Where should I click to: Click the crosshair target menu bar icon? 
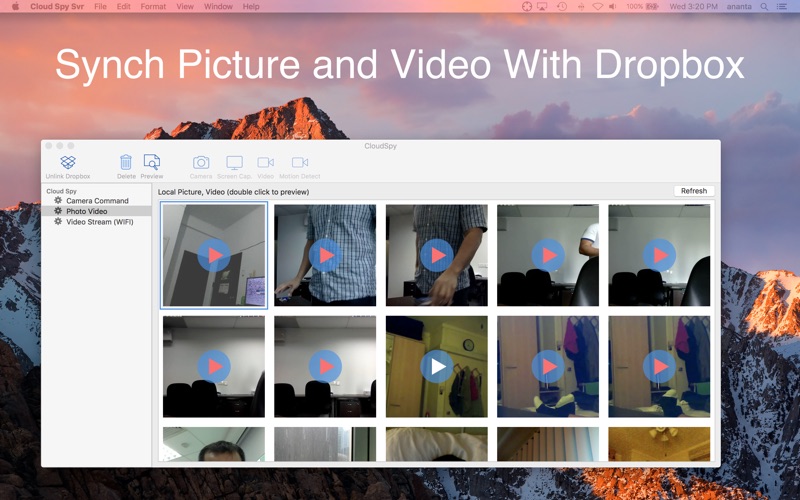(527, 7)
